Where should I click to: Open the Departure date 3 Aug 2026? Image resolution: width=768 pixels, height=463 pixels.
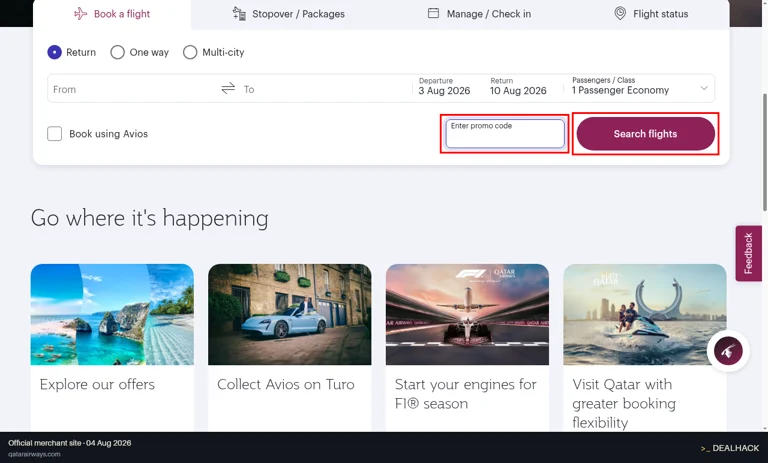point(444,87)
